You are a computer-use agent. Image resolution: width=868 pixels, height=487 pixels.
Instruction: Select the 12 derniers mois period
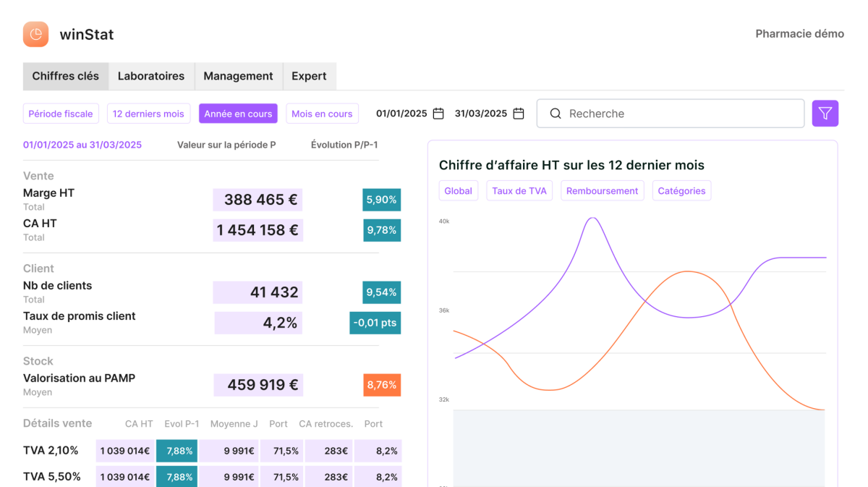[x=148, y=114]
